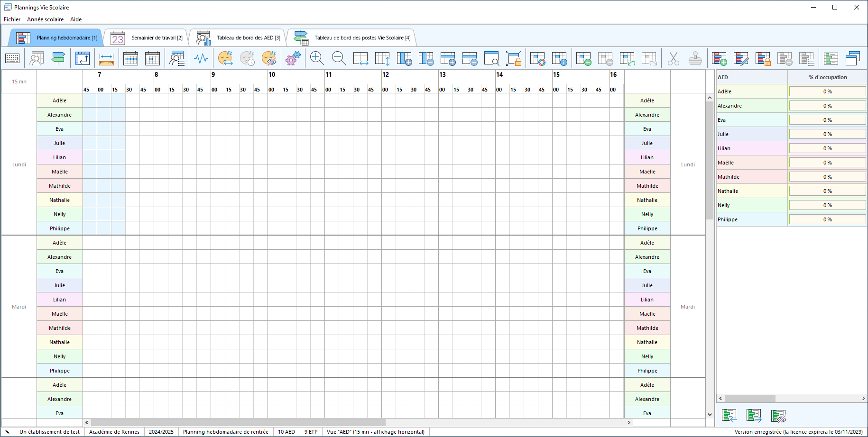The height and width of the screenshot is (437, 868).
Task: Click the planning horizontal scrollbar thumb
Action: (x=238, y=422)
